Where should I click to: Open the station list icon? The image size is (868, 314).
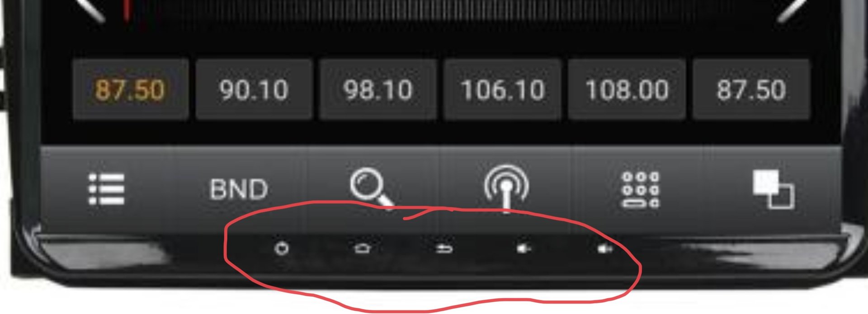(107, 189)
